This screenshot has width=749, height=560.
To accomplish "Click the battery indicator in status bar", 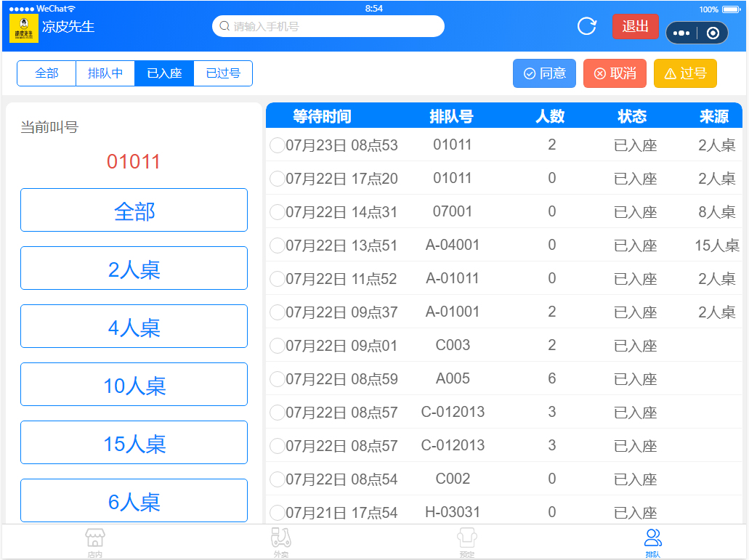I will coord(732,9).
